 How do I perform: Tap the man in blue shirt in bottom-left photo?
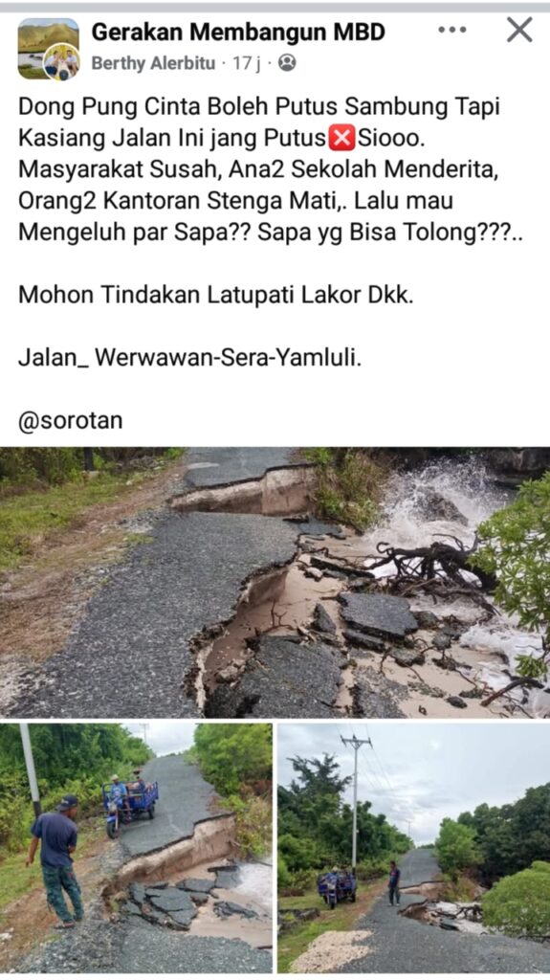[x=56, y=862]
